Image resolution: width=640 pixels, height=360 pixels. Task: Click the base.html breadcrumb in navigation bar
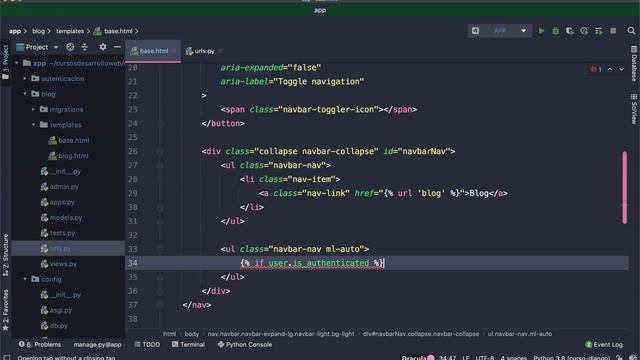(113, 31)
